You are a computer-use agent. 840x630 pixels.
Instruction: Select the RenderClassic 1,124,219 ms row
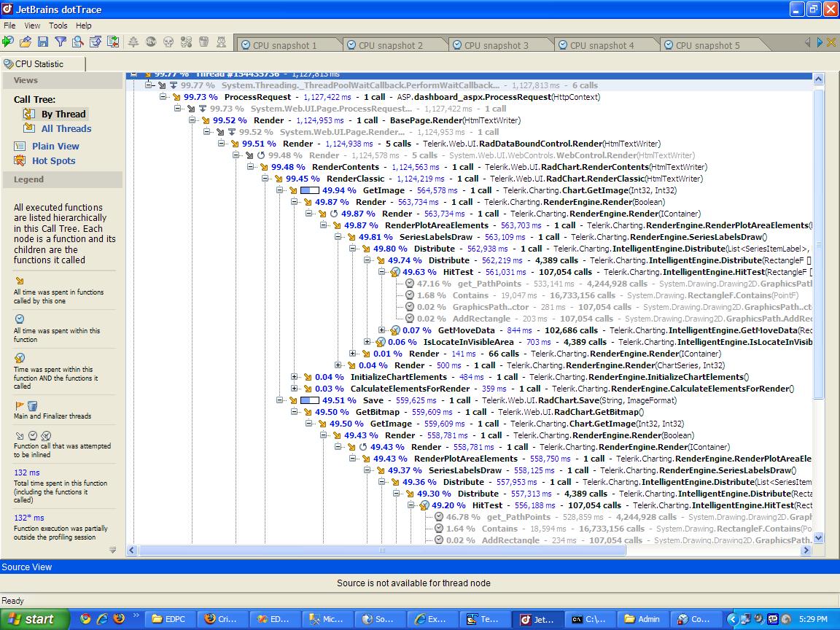tap(488, 179)
